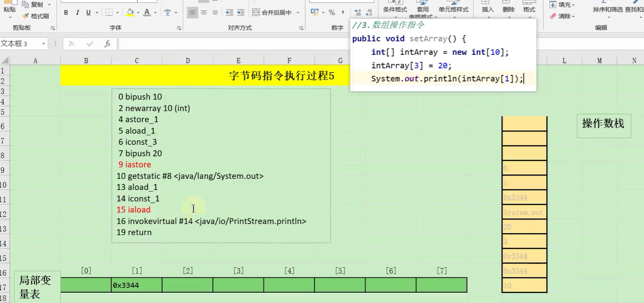Align text right
Screen dimensions: 644x303
215,13
